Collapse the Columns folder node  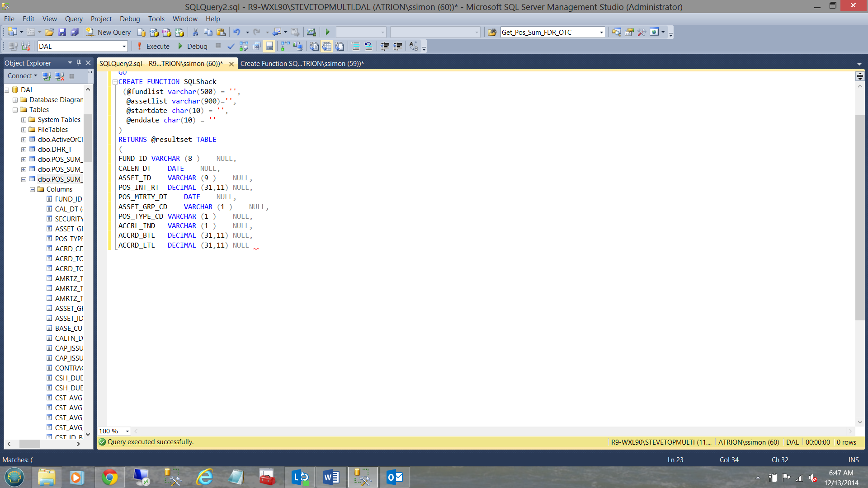tap(32, 189)
